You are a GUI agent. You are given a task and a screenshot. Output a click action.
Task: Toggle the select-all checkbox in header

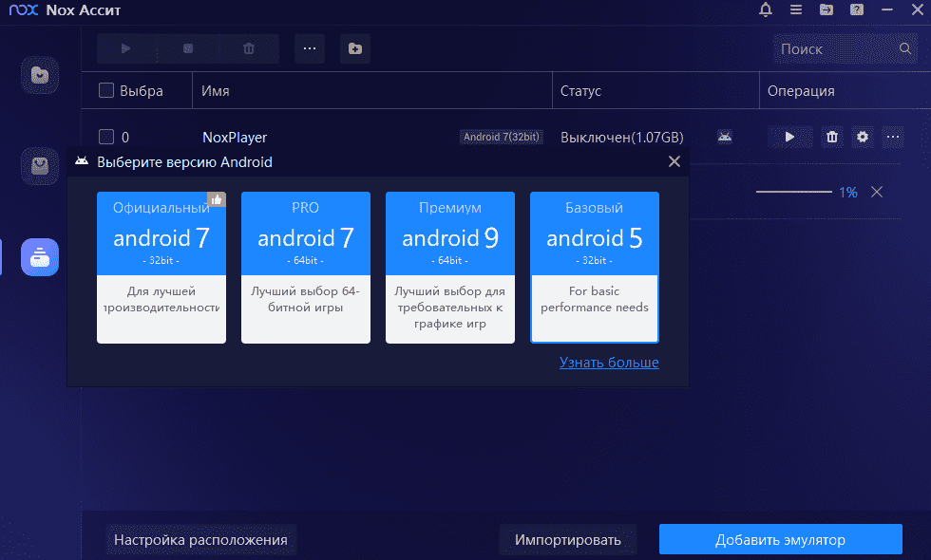click(106, 91)
